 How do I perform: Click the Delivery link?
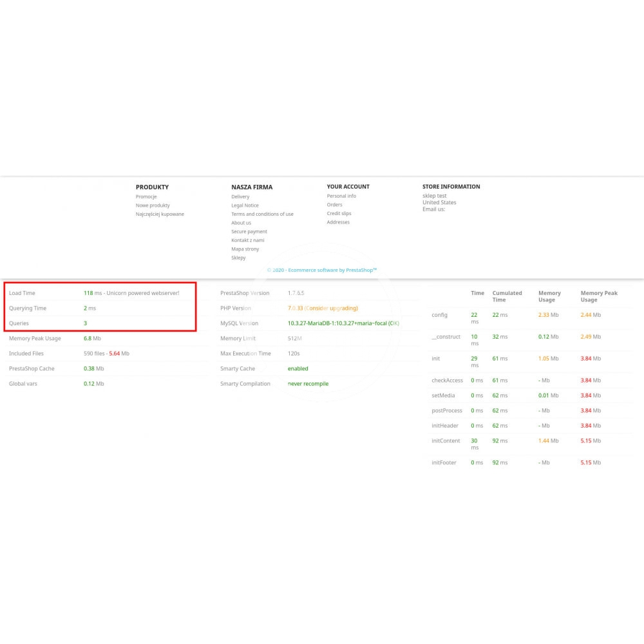(x=240, y=196)
